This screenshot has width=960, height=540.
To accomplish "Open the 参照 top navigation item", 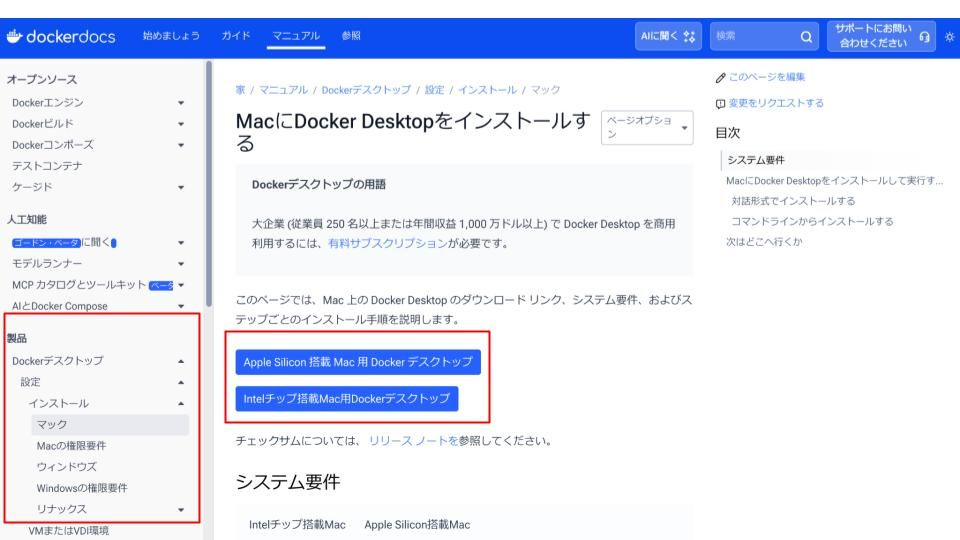I will (x=352, y=37).
